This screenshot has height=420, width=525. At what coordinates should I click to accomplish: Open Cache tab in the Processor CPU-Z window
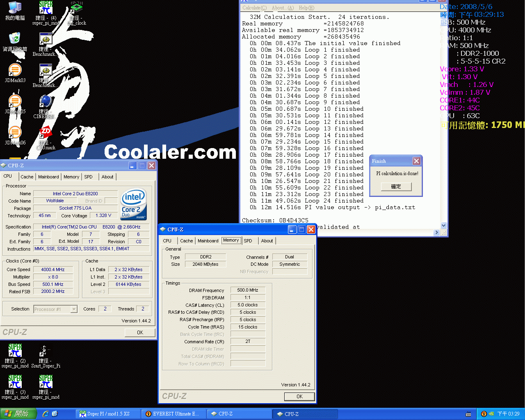coord(27,177)
